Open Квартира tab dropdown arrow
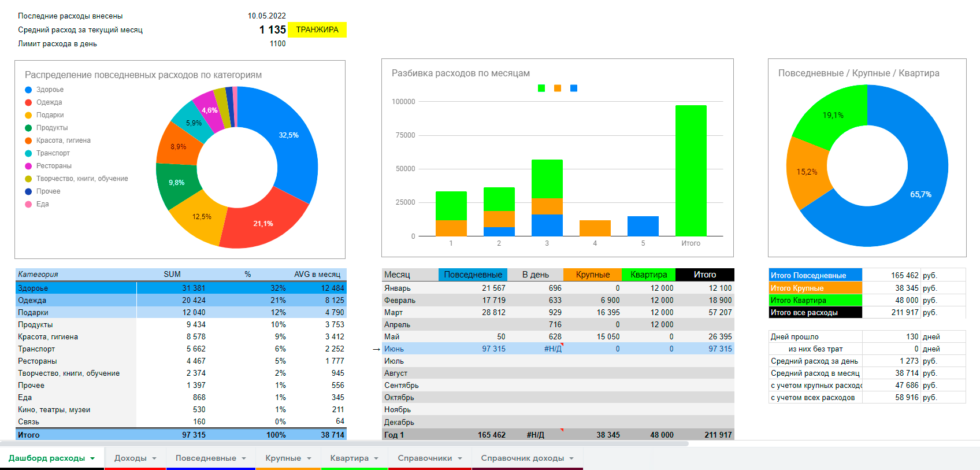The width and height of the screenshot is (980, 470). coord(376,458)
